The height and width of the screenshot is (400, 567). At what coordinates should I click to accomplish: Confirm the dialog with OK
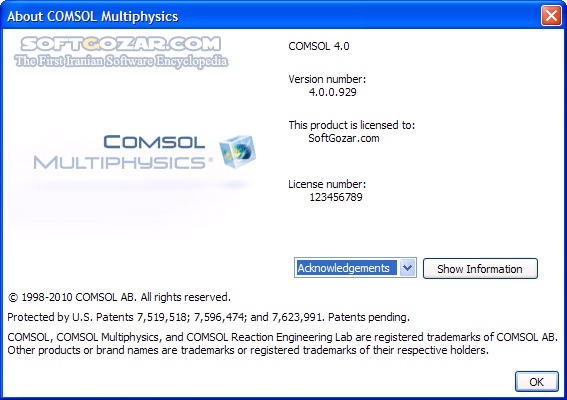pos(537,381)
